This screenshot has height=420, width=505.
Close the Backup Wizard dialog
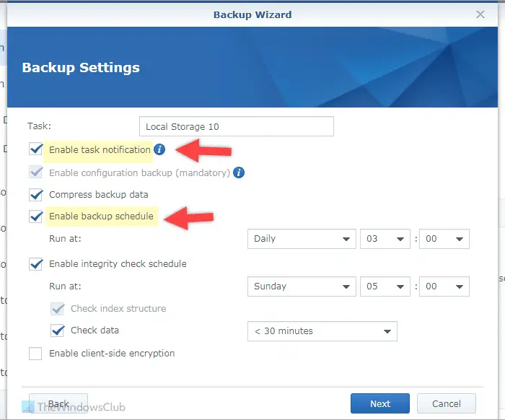click(480, 14)
